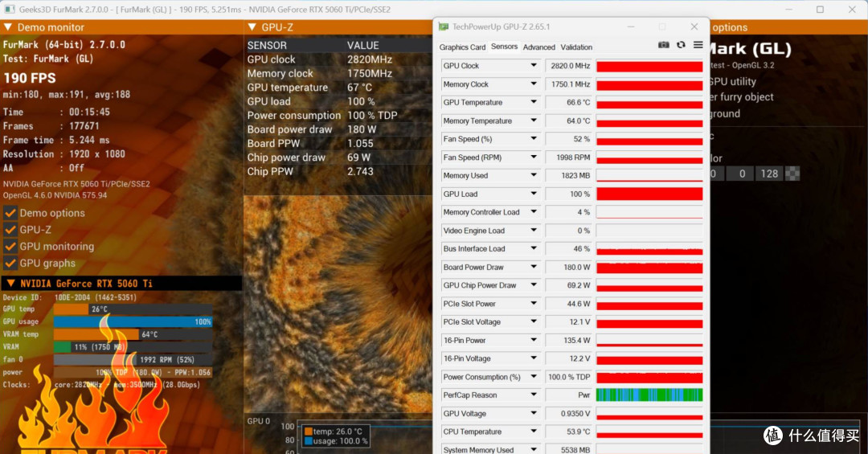868x454 pixels.
Task: Open the PCIe Slot Voltage dropdown
Action: click(x=534, y=321)
